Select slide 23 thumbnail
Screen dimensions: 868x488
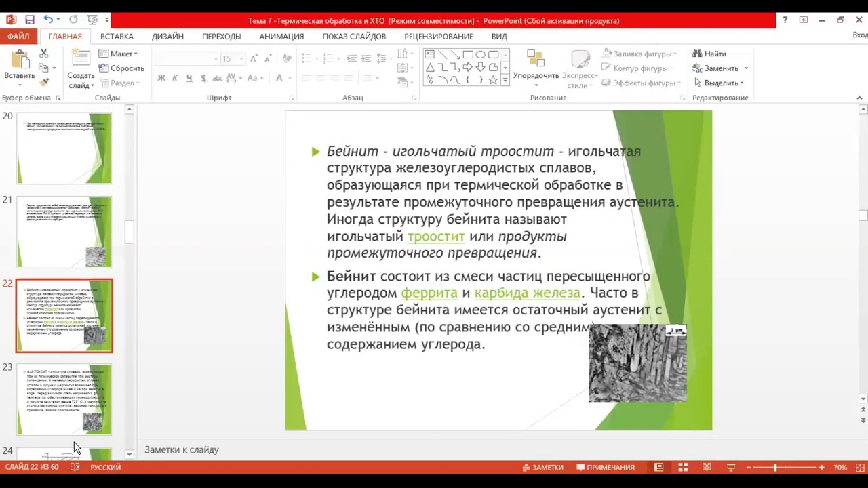point(64,400)
